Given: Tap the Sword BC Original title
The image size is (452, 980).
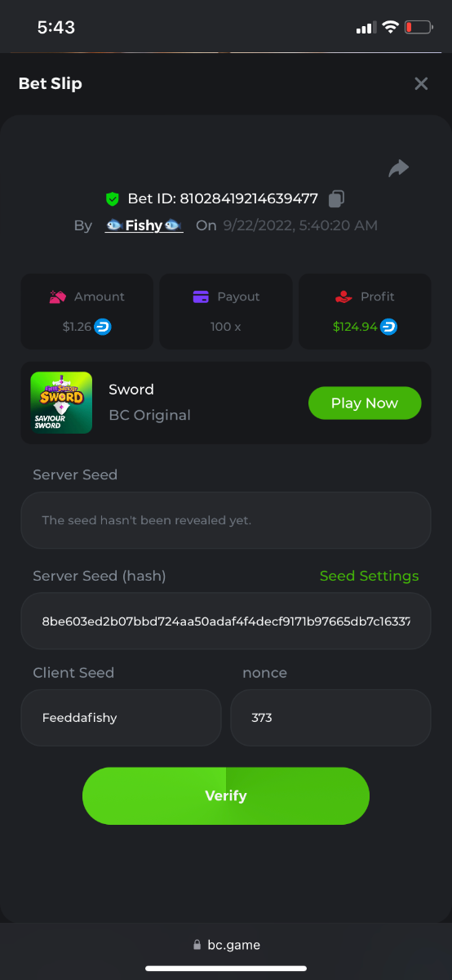Looking at the screenshot, I should coord(149,402).
